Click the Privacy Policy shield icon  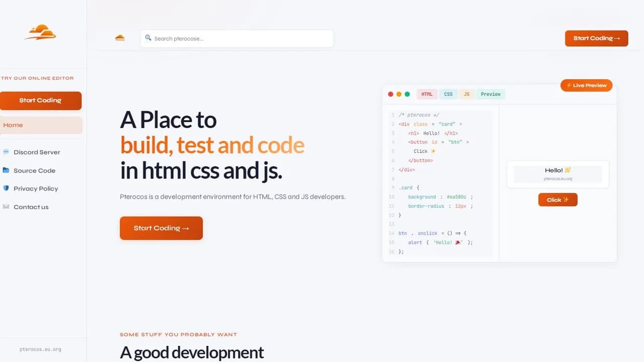coord(6,188)
